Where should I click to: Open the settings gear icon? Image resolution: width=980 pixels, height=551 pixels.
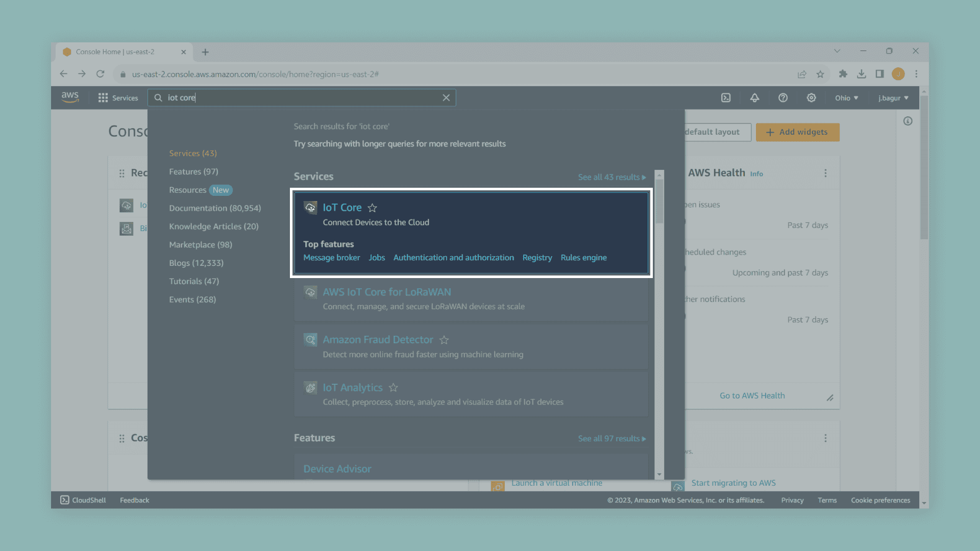point(811,98)
